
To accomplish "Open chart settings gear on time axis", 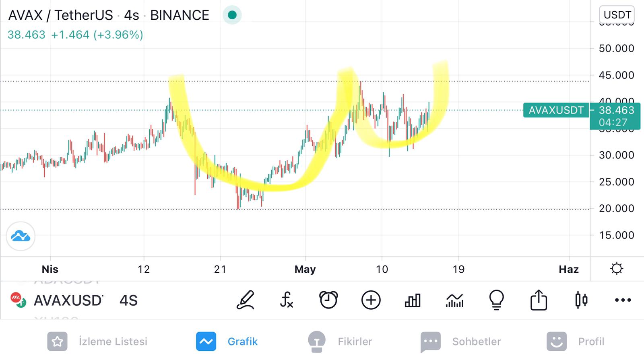I will click(x=617, y=268).
